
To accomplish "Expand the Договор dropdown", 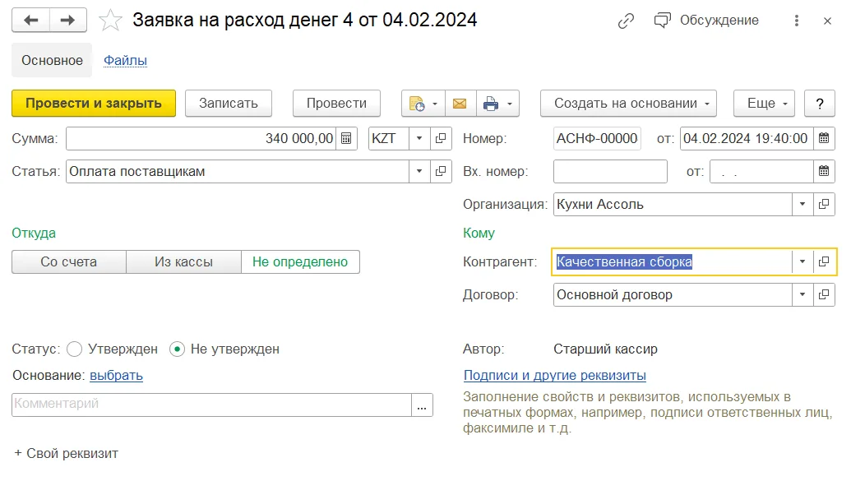I will [x=802, y=295].
